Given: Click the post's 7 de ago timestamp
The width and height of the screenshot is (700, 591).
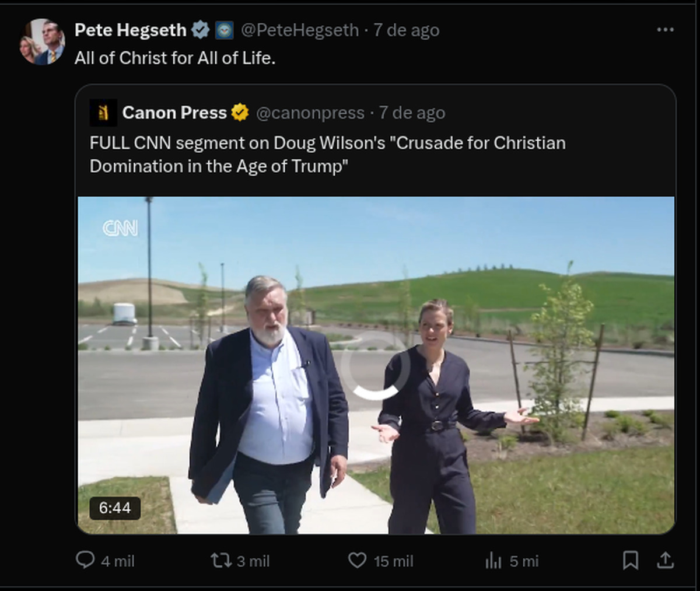Looking at the screenshot, I should [x=406, y=30].
